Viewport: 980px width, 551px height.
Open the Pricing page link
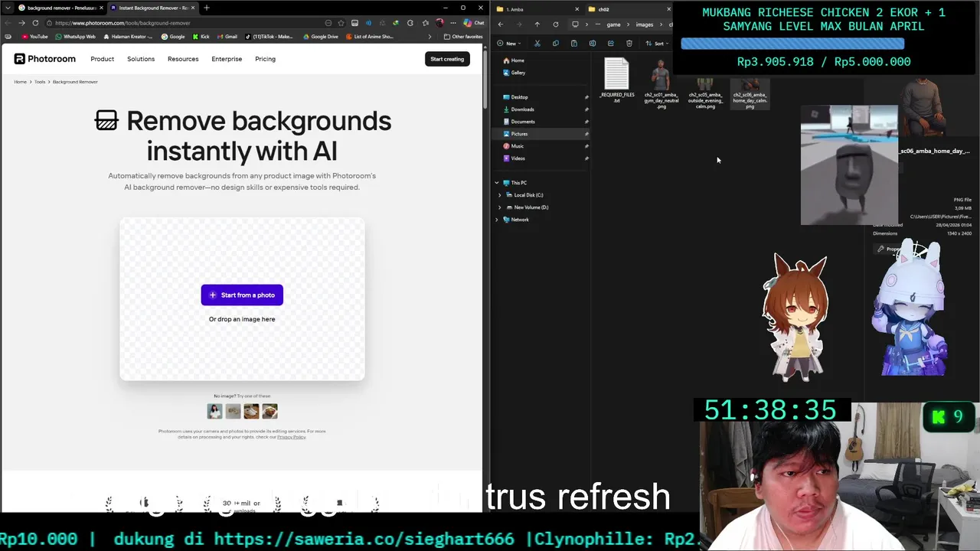pos(265,59)
